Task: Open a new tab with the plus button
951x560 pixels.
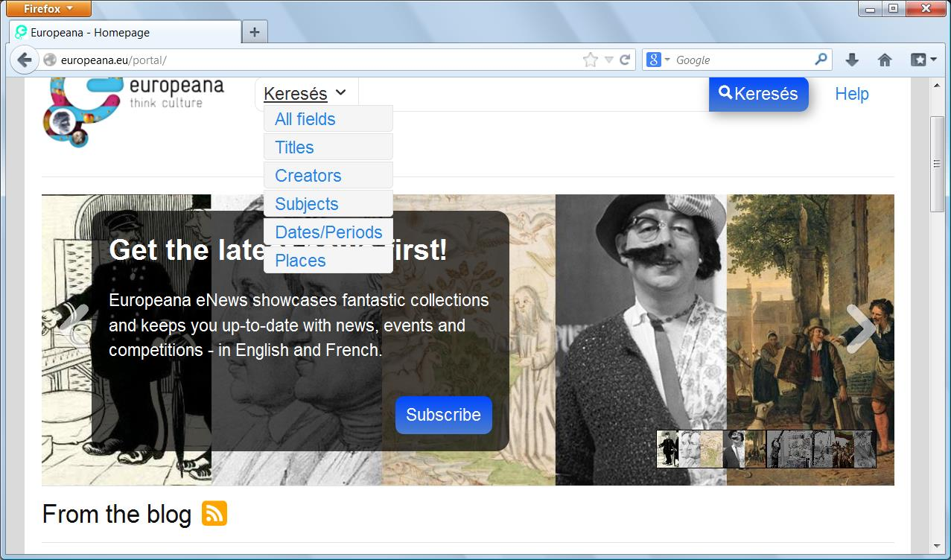Action: pyautogui.click(x=255, y=32)
